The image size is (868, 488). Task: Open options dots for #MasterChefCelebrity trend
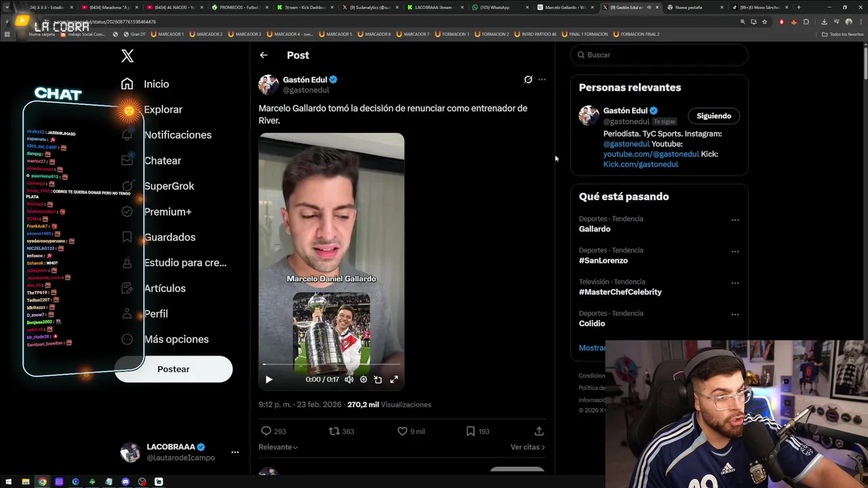point(735,283)
